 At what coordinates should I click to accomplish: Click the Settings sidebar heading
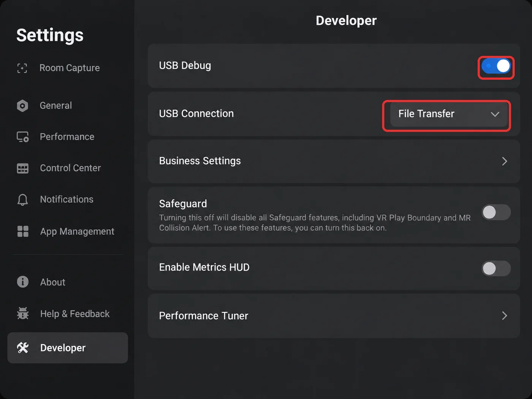[50, 35]
